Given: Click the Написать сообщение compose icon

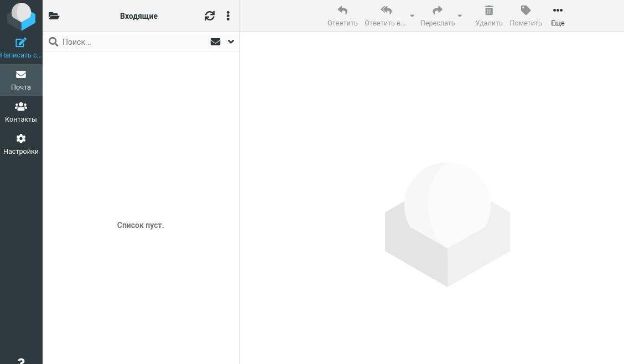Looking at the screenshot, I should coord(21,43).
